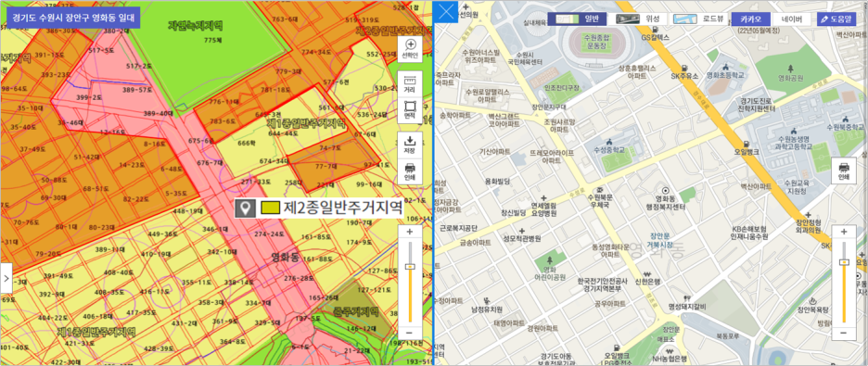Zoom in on the right Kakao map
This screenshot has width=868, height=366.
click(844, 232)
